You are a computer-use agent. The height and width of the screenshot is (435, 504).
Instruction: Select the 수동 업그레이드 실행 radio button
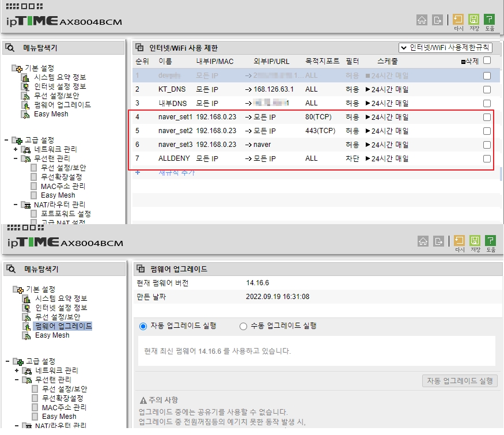tap(243, 326)
